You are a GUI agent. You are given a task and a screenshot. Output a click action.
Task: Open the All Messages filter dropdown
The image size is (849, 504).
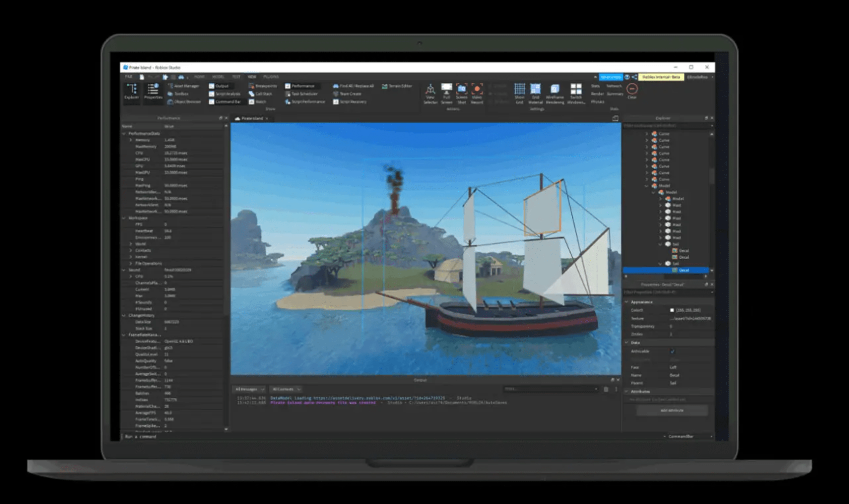click(250, 389)
